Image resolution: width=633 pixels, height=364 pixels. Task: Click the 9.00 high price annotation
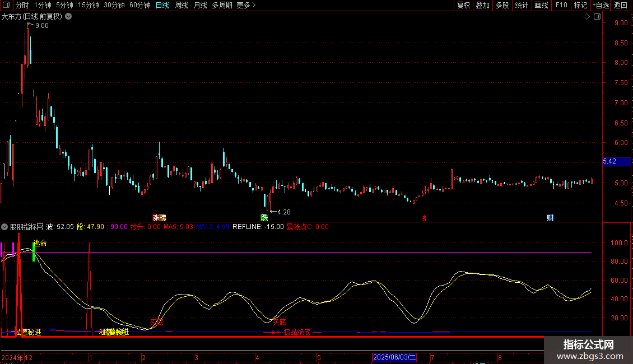tap(42, 26)
